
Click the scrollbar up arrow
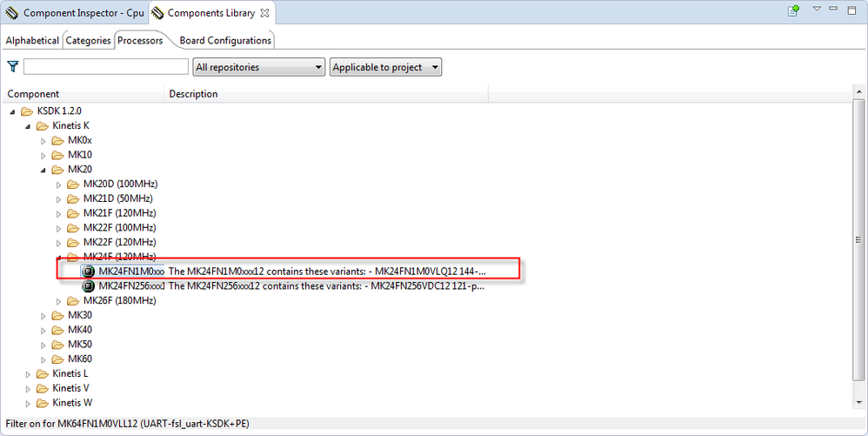click(x=858, y=92)
